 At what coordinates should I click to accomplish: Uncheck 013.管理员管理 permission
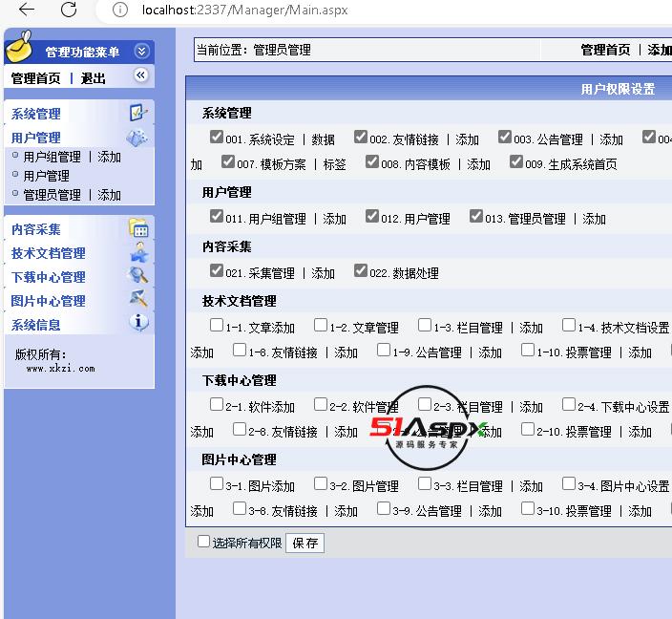coord(476,216)
